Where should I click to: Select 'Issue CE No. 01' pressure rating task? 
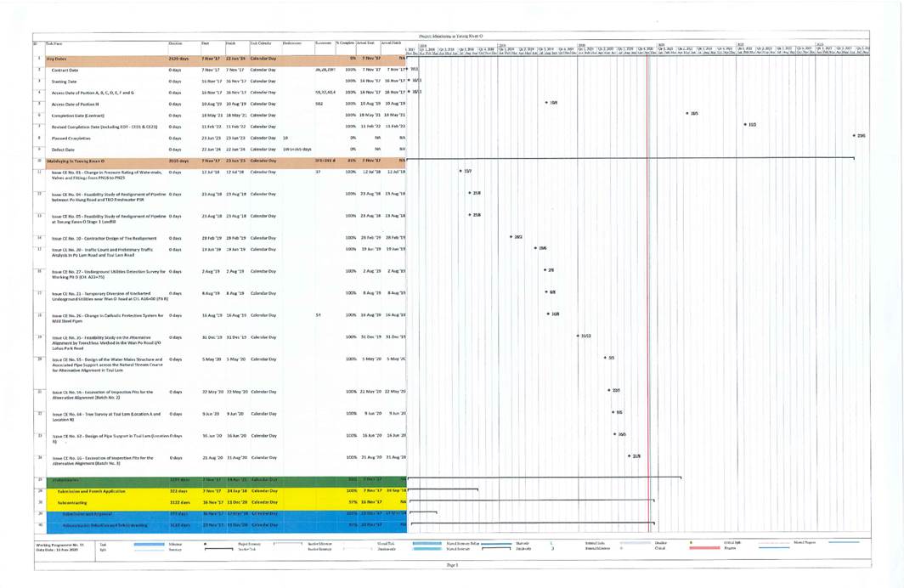(x=107, y=175)
